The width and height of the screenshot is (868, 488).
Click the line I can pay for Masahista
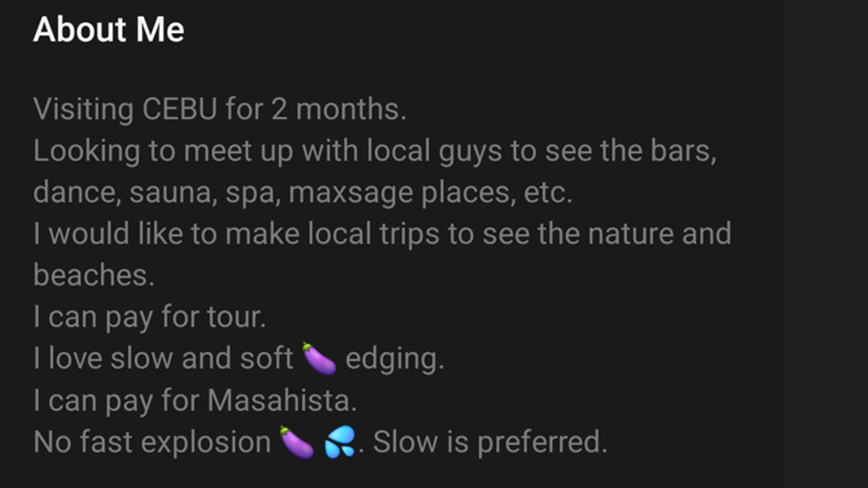click(x=195, y=401)
